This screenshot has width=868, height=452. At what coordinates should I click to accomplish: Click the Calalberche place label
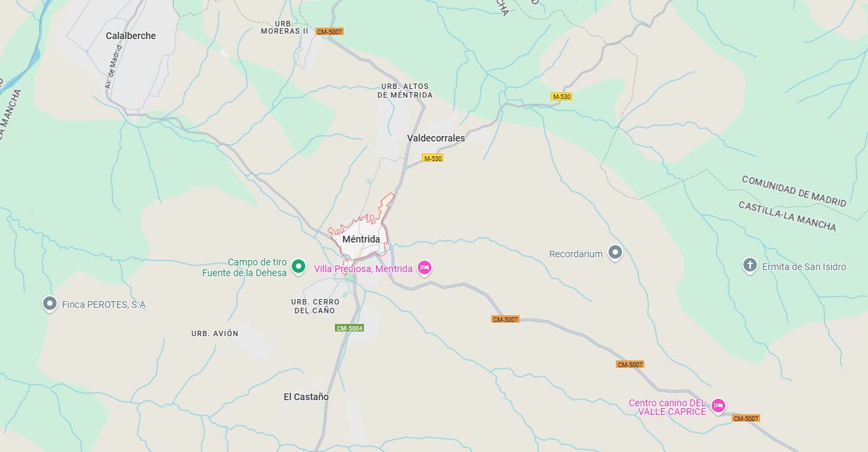131,36
